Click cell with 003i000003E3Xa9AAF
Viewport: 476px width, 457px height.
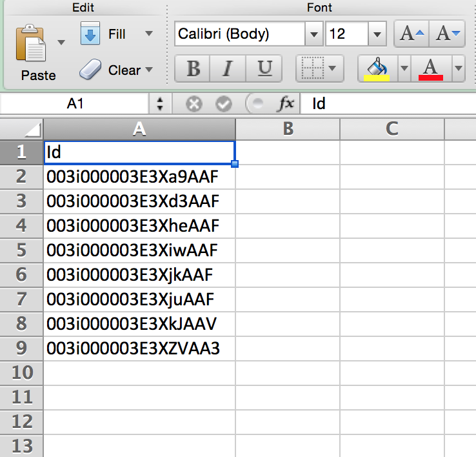139,177
